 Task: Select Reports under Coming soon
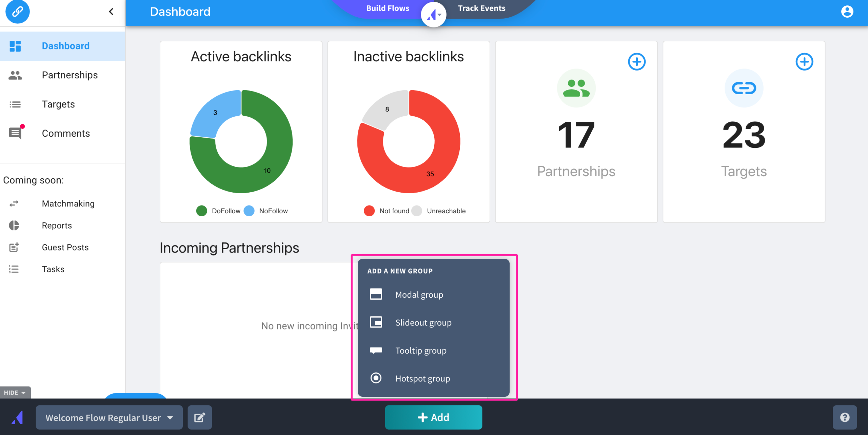[x=57, y=225]
